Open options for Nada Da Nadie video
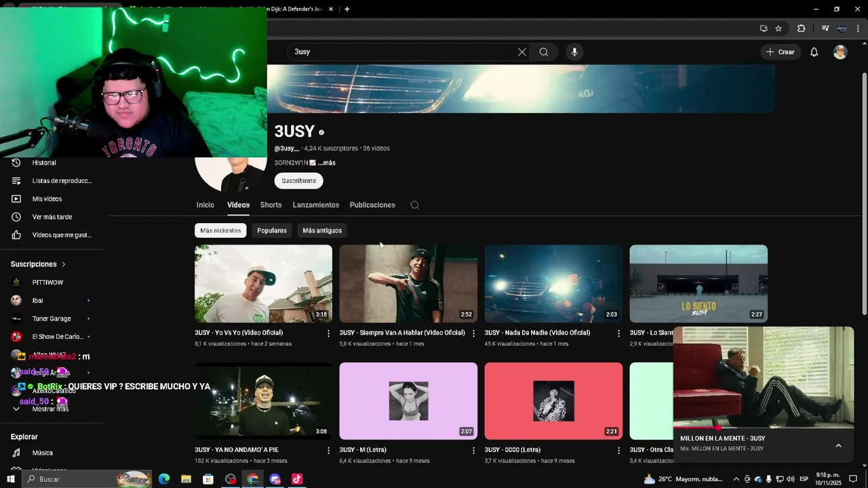Viewport: 868px width, 488px height. click(618, 333)
